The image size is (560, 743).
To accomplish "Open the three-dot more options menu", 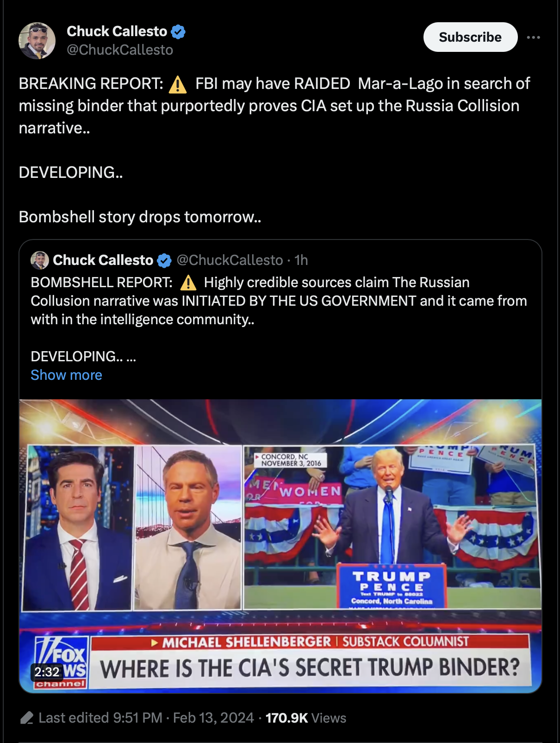I will 533,37.
